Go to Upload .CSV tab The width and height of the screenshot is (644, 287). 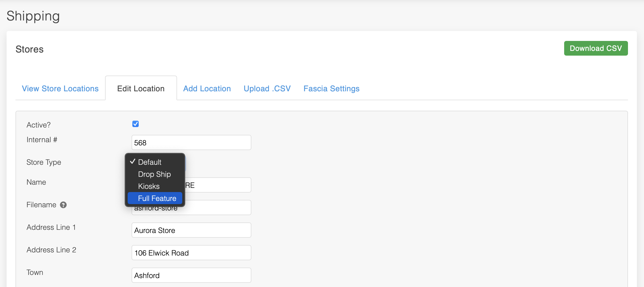pos(267,89)
